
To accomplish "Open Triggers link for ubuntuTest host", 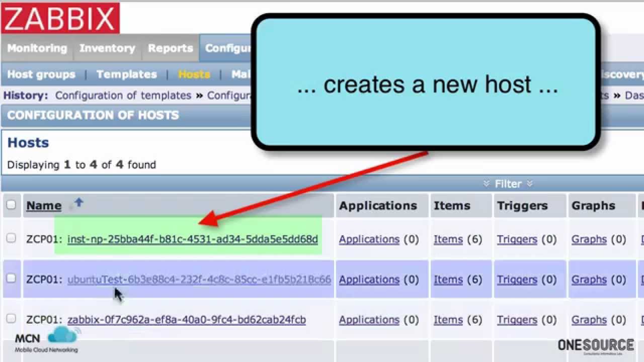I will (517, 280).
